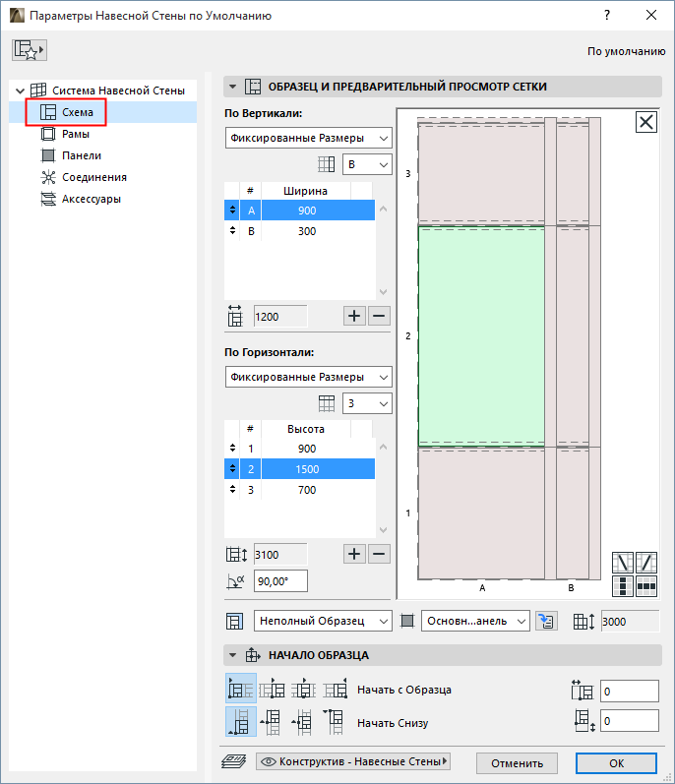Click the horizontal grid lines icon
The height and width of the screenshot is (784, 675).
tap(327, 403)
